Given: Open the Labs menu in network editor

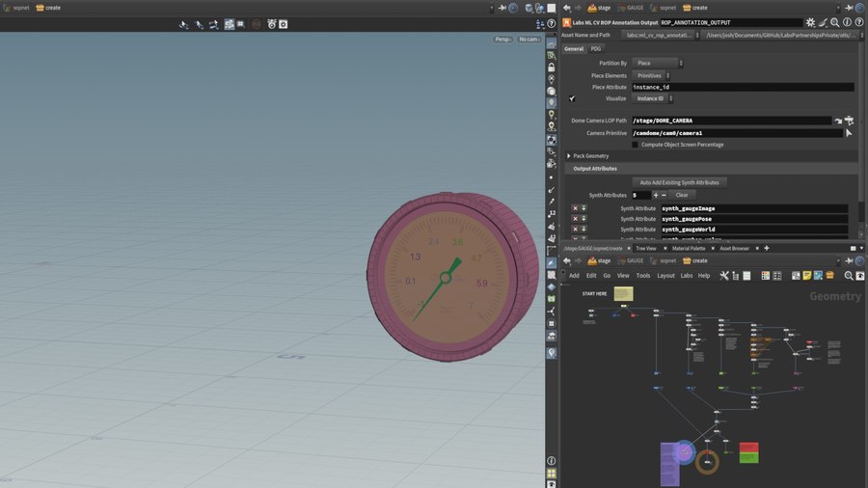Looking at the screenshot, I should 687,276.
